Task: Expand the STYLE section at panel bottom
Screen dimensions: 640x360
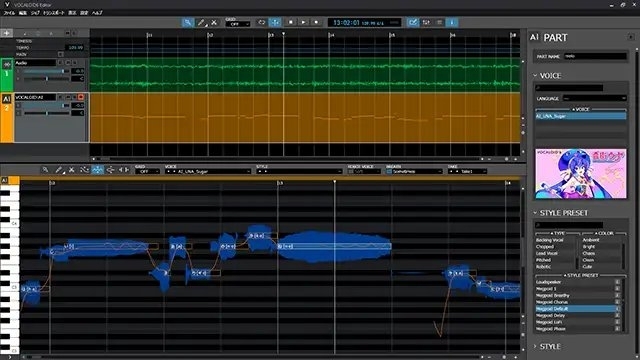Action: coord(535,346)
